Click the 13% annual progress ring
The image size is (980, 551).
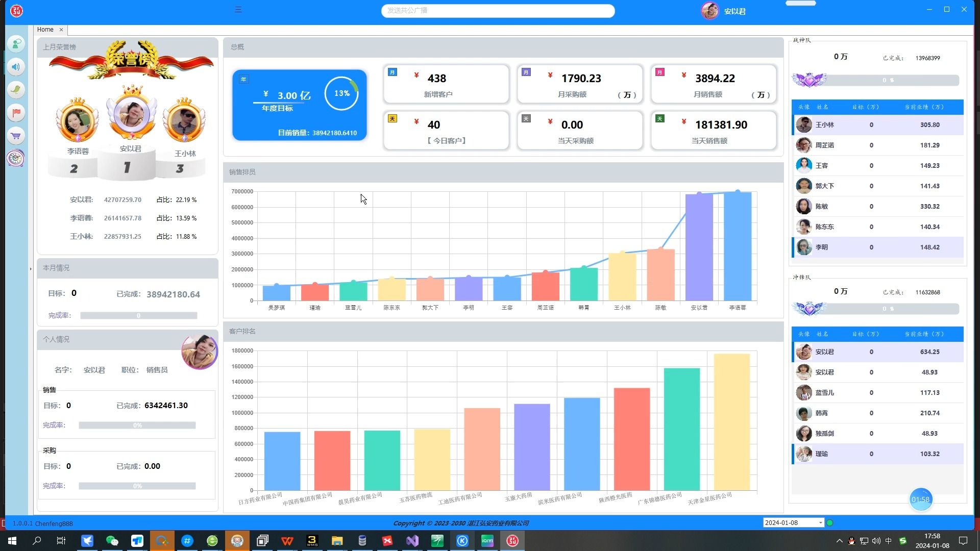click(x=341, y=93)
